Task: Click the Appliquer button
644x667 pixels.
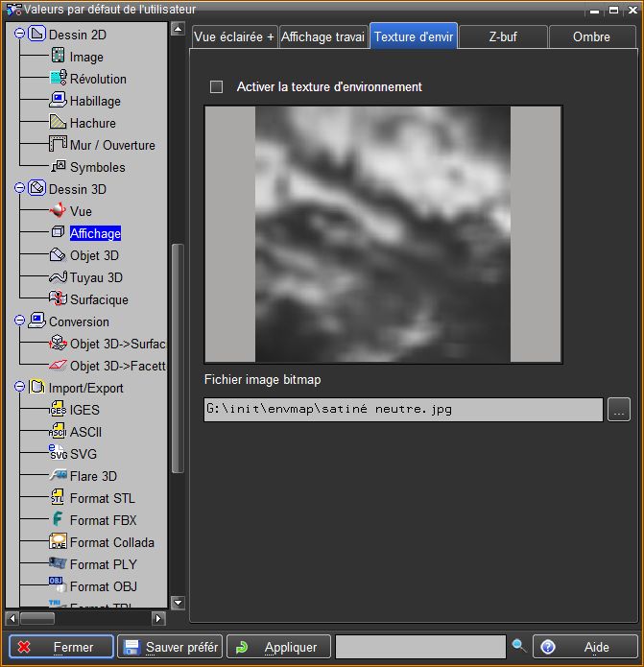Action: point(278,647)
